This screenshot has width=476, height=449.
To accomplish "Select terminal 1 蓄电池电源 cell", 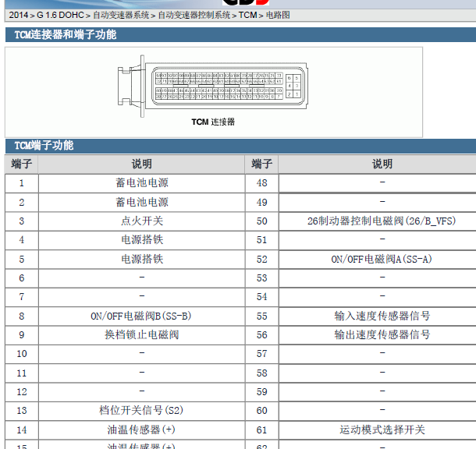I will (x=142, y=183).
